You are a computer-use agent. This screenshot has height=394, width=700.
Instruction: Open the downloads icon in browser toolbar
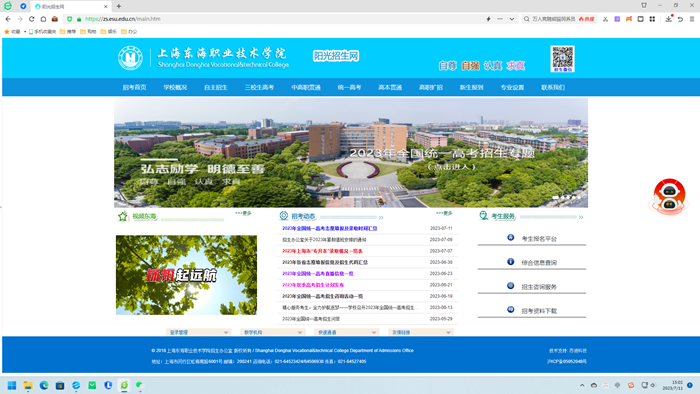(668, 19)
